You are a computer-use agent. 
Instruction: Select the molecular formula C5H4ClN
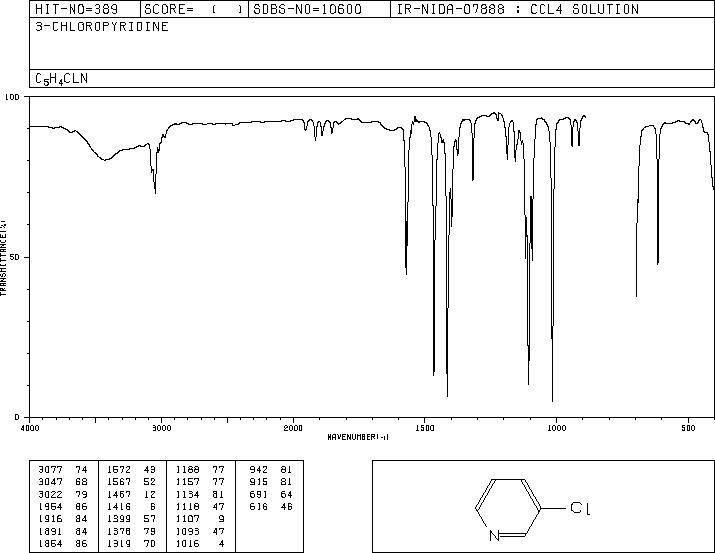[x=61, y=79]
